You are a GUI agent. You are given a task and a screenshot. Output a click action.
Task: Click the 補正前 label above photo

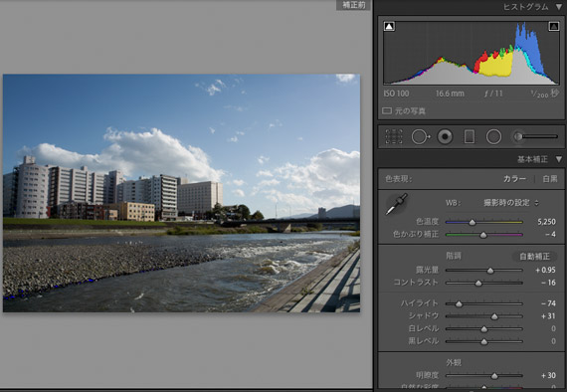tap(353, 5)
